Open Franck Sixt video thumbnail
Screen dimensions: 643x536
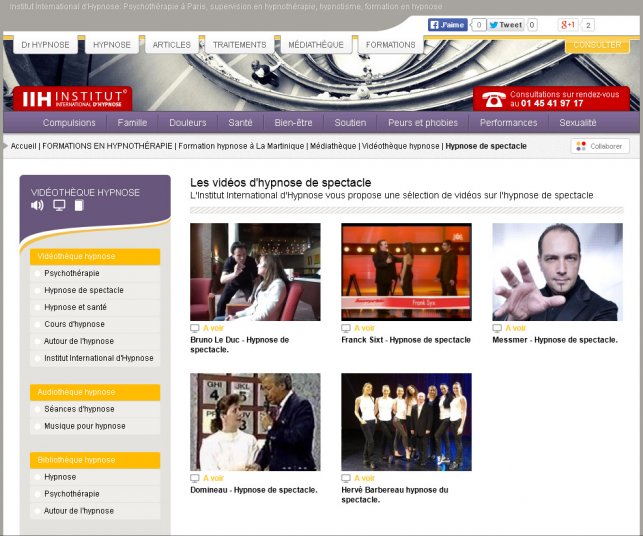coord(406,272)
